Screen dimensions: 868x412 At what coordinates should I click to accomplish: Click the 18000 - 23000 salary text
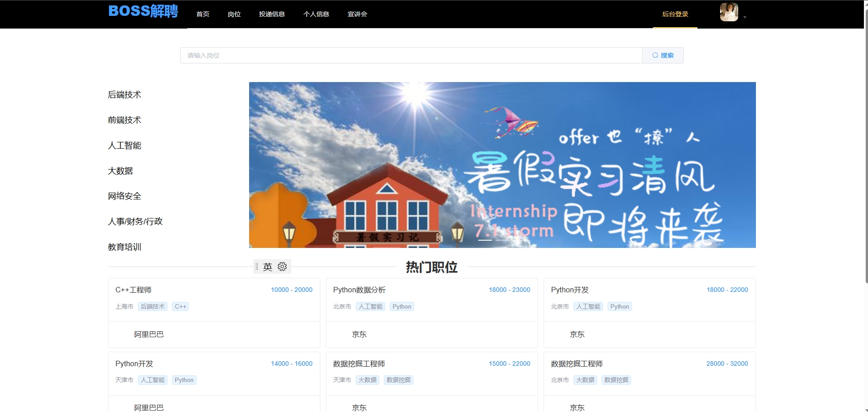pyautogui.click(x=510, y=290)
